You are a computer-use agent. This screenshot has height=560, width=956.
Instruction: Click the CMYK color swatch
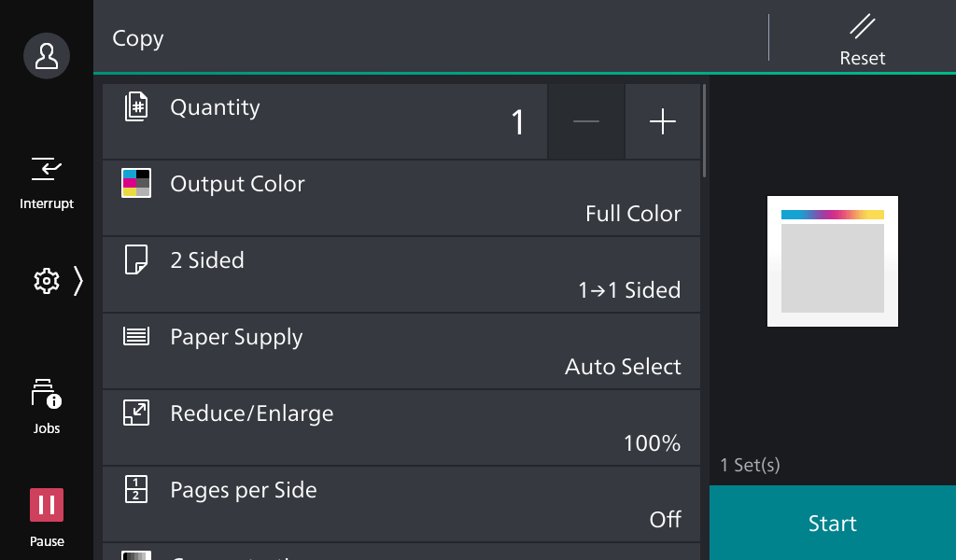click(x=135, y=183)
